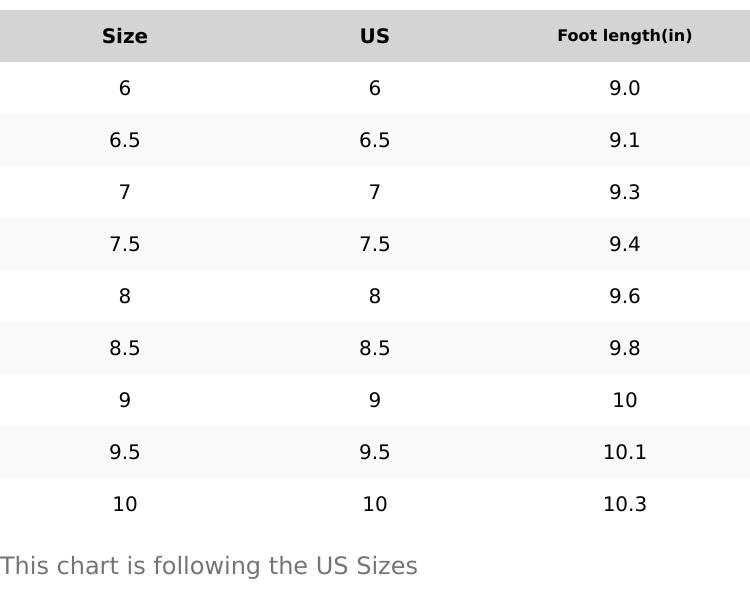
Task: Select 9.5 in the Size column
Action: (x=125, y=452)
